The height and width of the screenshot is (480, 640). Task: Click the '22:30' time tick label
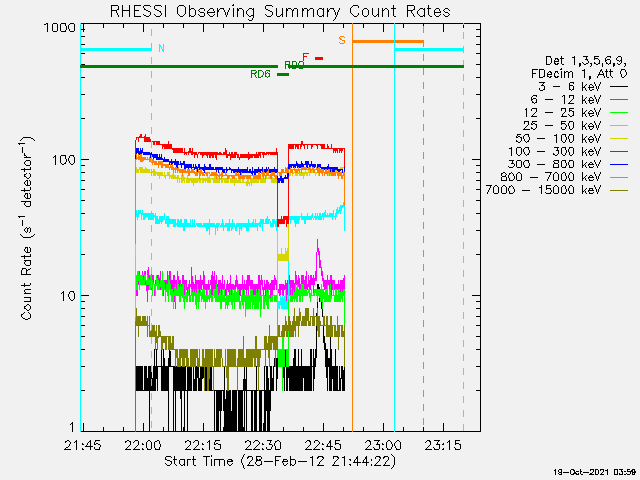click(x=263, y=445)
